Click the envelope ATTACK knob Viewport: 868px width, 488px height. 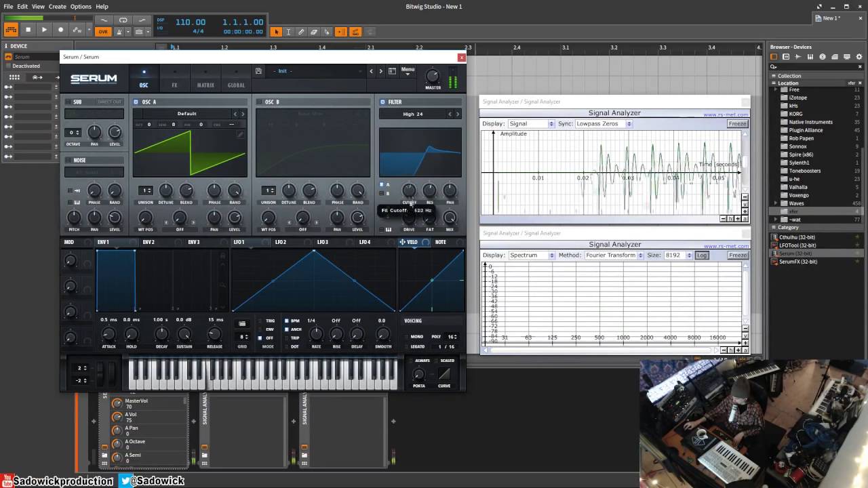(x=108, y=334)
